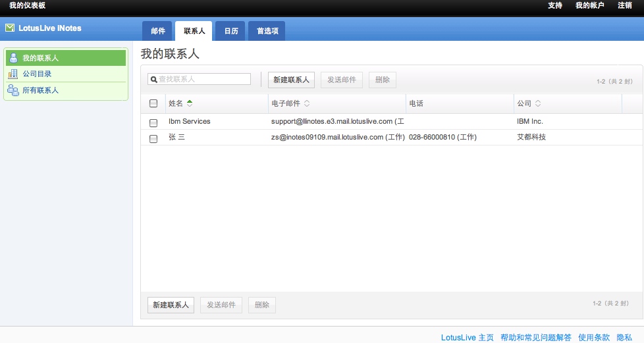Click the All Contacts group icon
This screenshot has width=644, height=343.
click(x=13, y=91)
